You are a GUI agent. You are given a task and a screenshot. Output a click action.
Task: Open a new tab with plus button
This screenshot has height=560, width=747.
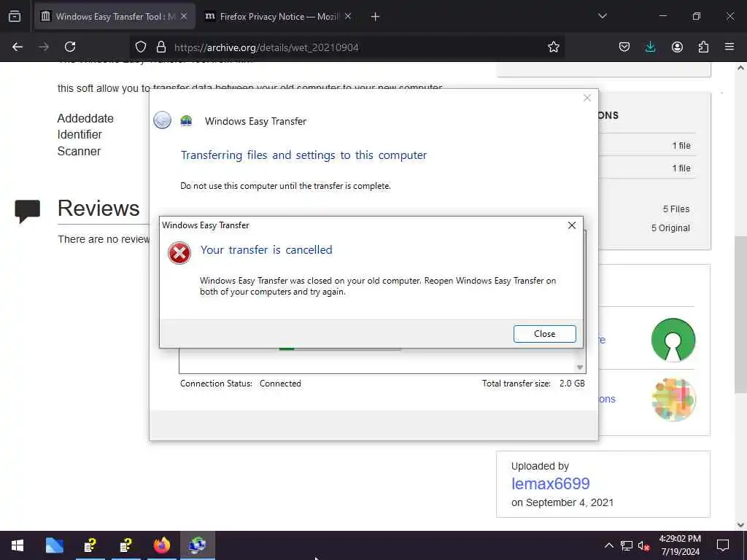tap(376, 17)
